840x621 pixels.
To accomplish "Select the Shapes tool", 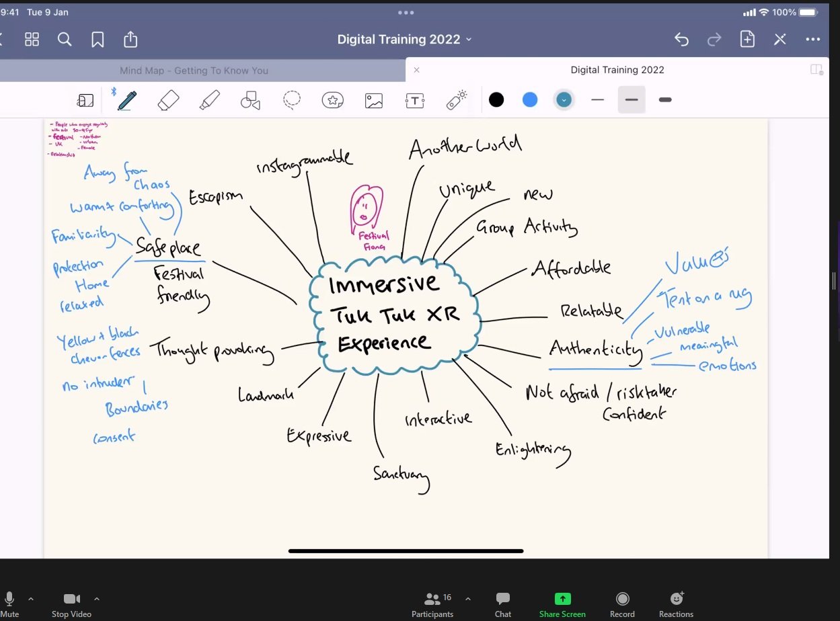I will point(250,101).
